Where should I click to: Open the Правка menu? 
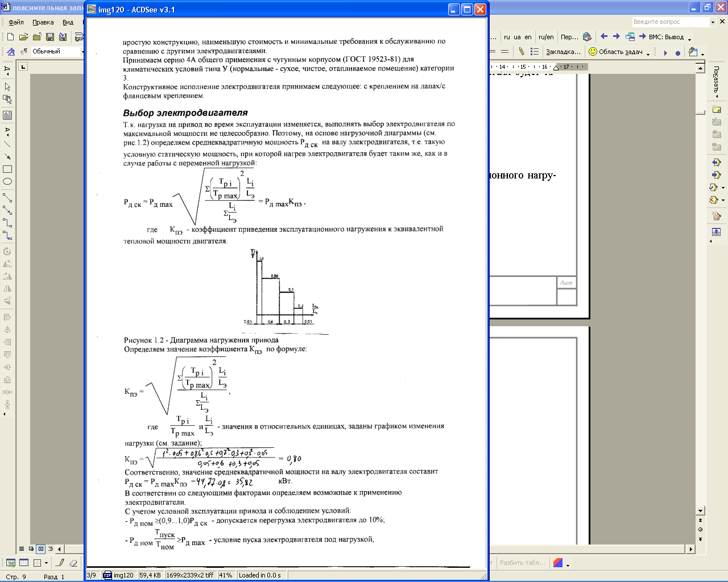click(x=43, y=22)
